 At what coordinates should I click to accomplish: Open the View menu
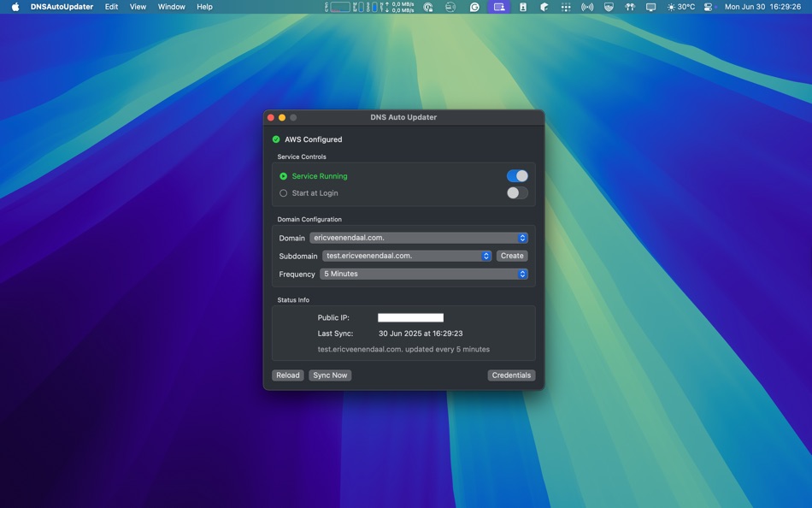(138, 7)
